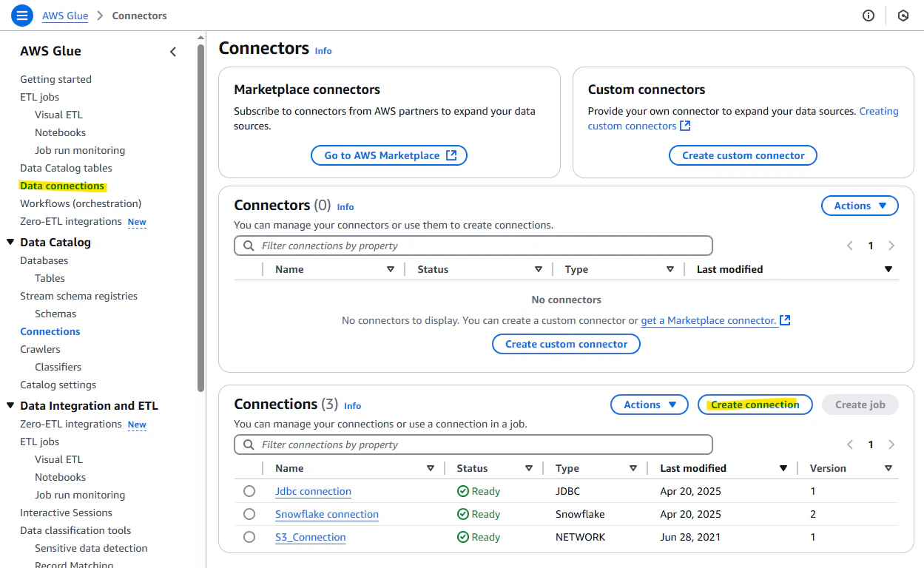
Task: Select the Snowflake connection radio button
Action: 249,514
